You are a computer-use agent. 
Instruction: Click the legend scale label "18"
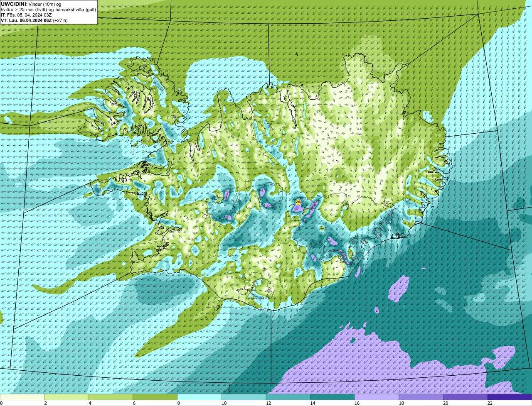[401, 403]
